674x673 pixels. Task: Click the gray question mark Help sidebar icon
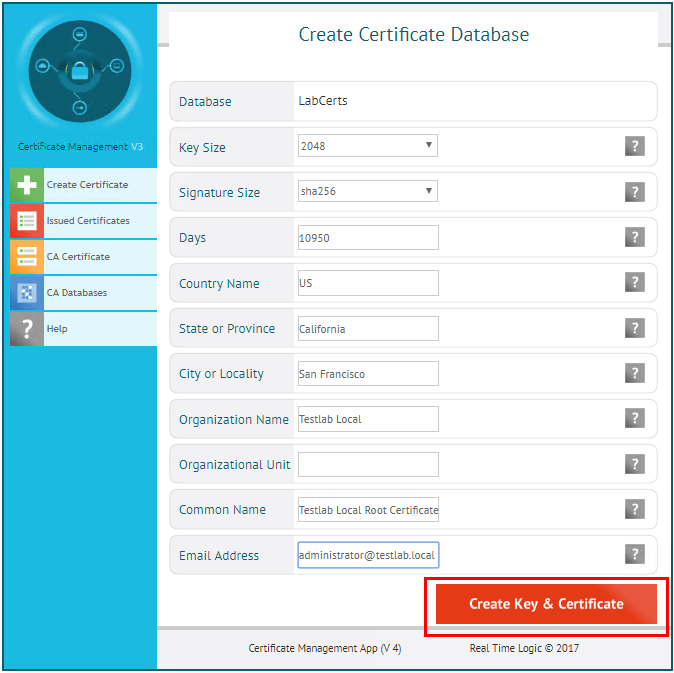point(27,329)
